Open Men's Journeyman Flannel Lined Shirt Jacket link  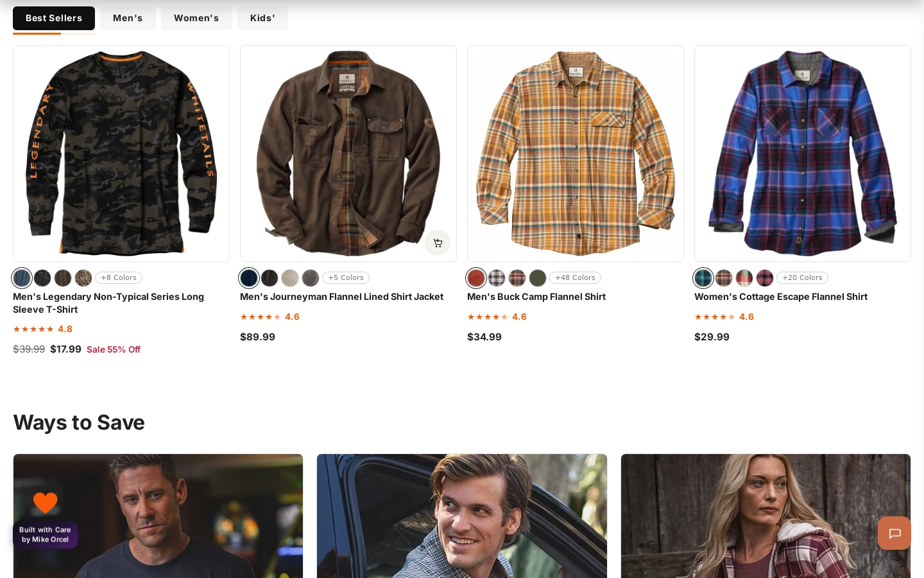(x=341, y=297)
